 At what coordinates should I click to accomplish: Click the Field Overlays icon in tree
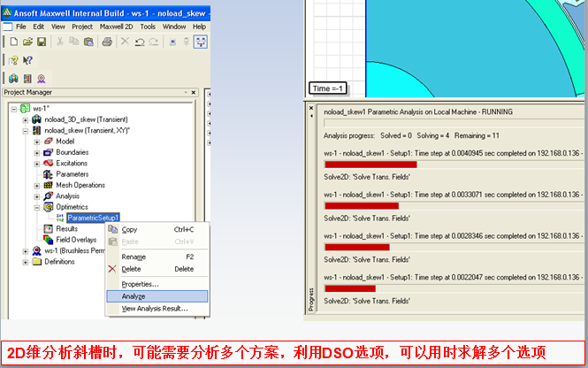click(x=49, y=240)
